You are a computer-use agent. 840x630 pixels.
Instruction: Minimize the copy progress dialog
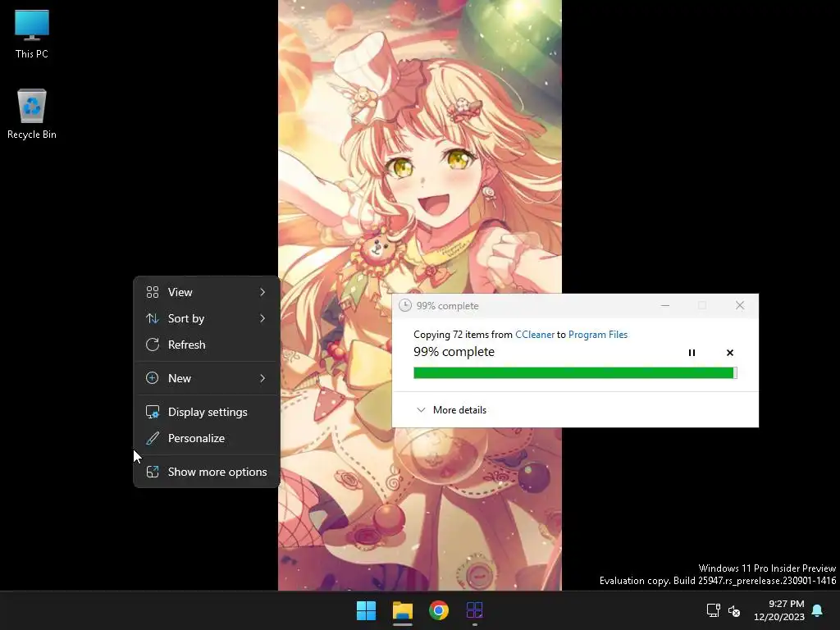point(665,305)
